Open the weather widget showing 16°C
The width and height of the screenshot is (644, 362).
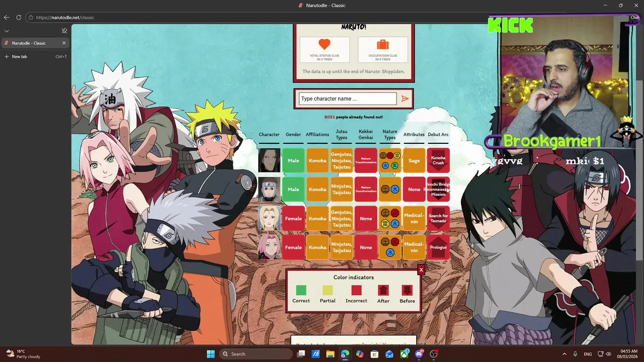23,354
